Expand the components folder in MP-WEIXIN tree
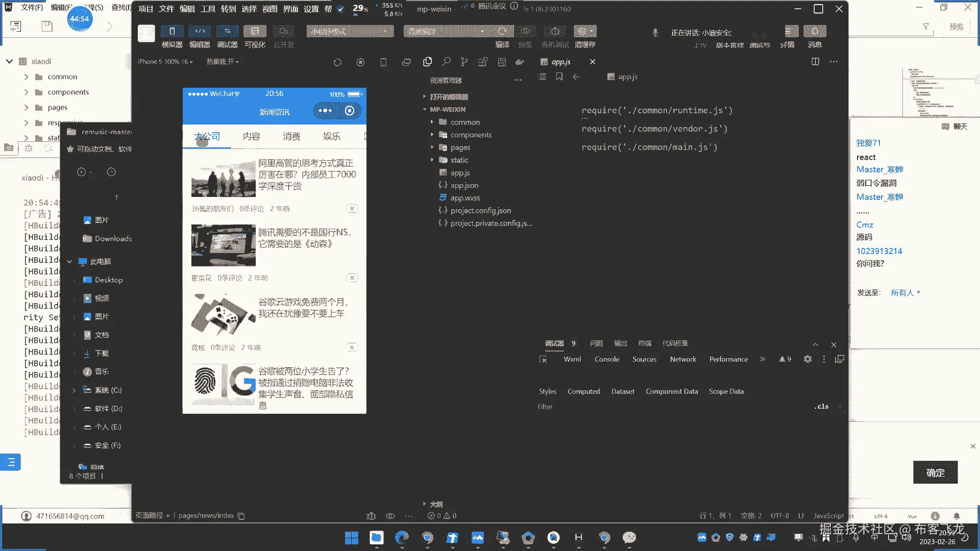Screen dimensions: 980x551 pyautogui.click(x=471, y=135)
